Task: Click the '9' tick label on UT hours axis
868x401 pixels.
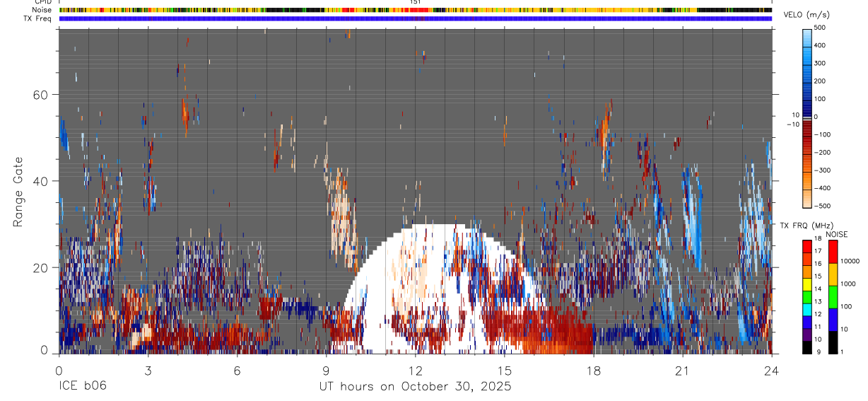Action: [x=326, y=370]
